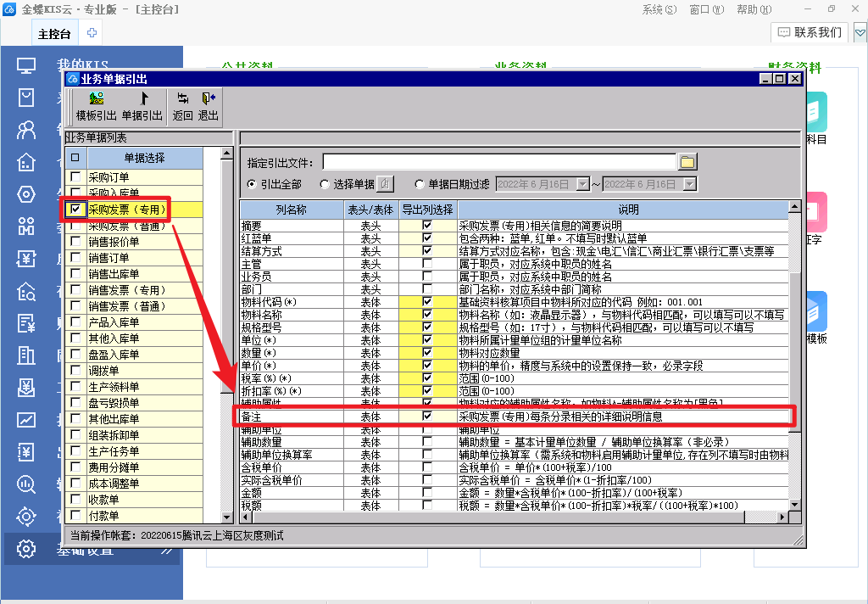
Task: Click the 结算方式 column name cell
Action: (292, 251)
